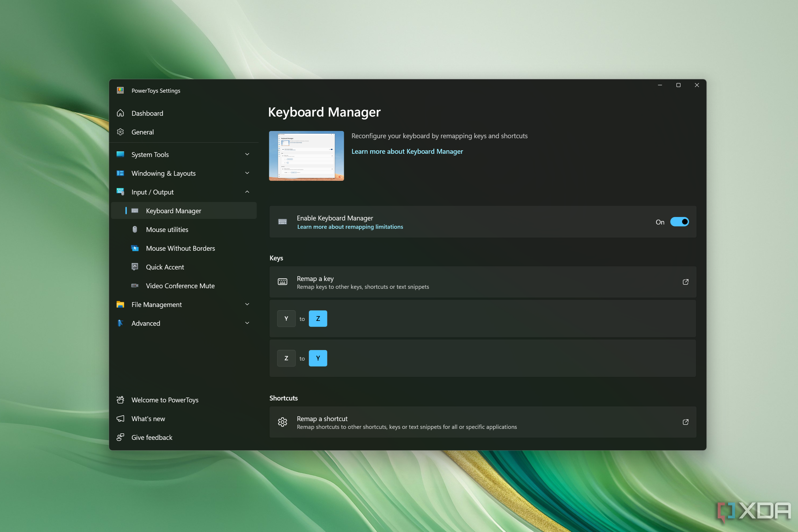
Task: Click Learn more about Keyboard Manager link
Action: (407, 151)
